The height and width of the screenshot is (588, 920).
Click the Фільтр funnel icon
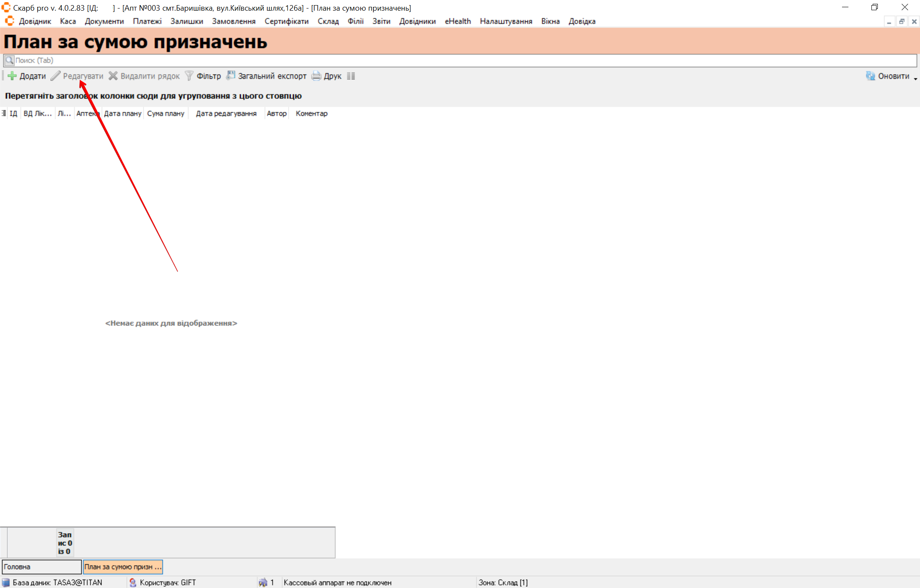pyautogui.click(x=189, y=76)
